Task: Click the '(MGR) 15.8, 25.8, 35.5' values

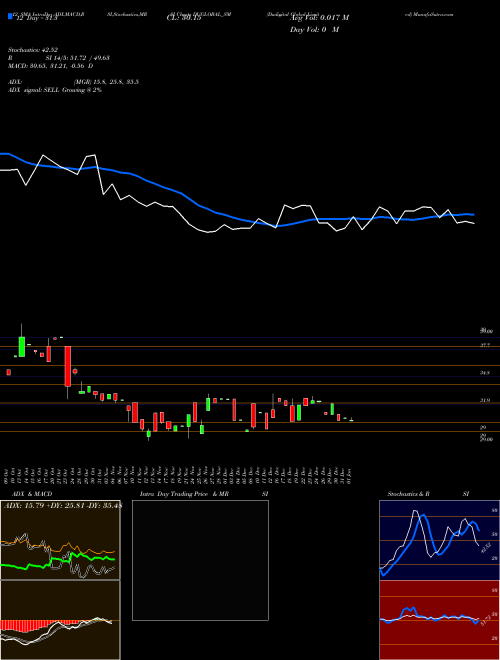Action: click(106, 82)
